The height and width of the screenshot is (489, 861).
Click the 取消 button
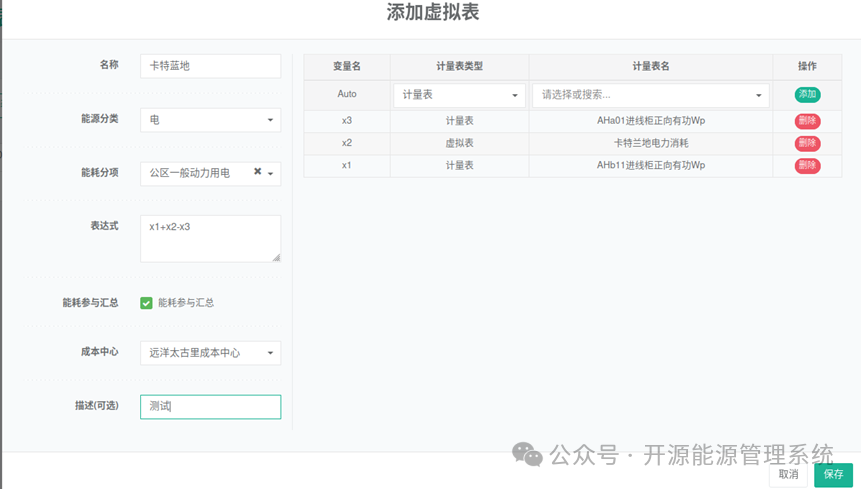[x=789, y=474]
